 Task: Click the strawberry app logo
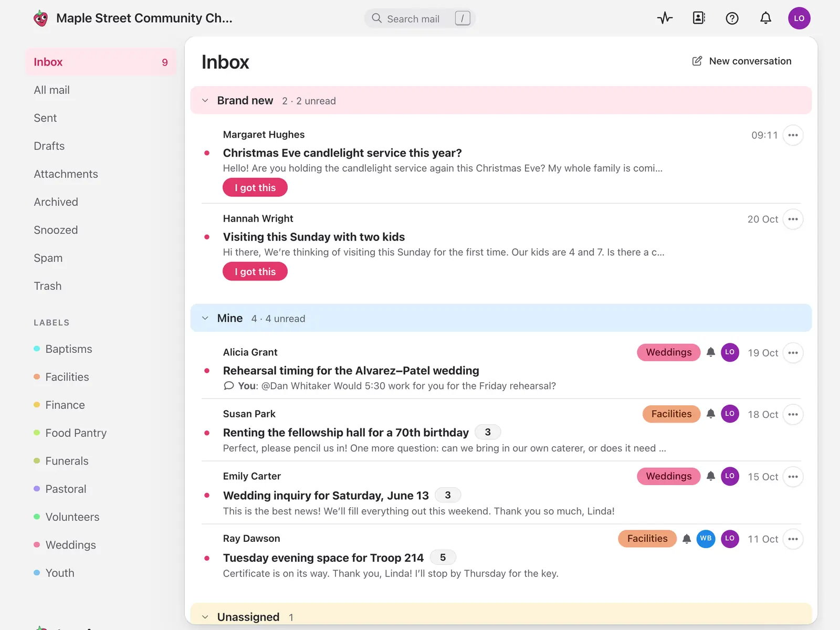click(40, 18)
